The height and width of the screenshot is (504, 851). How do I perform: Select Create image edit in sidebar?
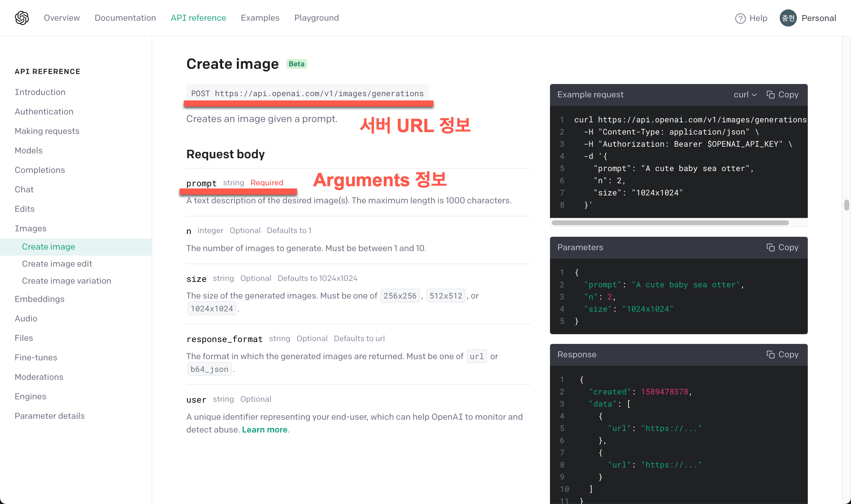click(x=57, y=264)
